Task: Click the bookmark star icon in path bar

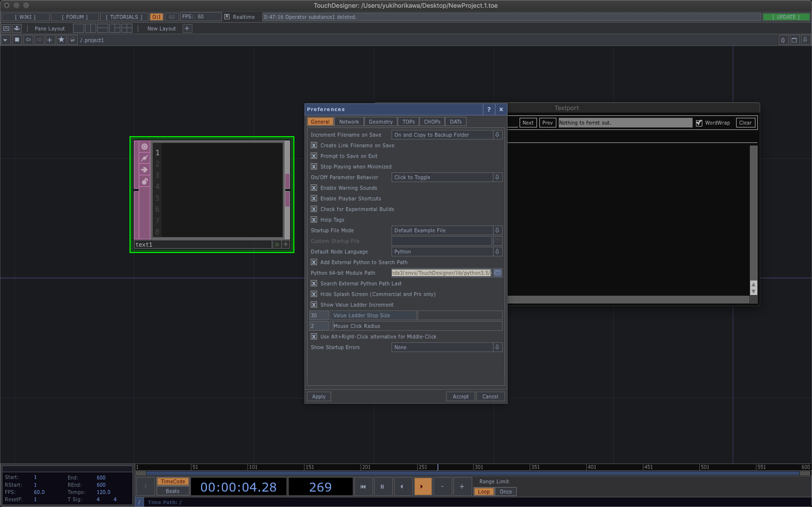Action: pos(61,40)
